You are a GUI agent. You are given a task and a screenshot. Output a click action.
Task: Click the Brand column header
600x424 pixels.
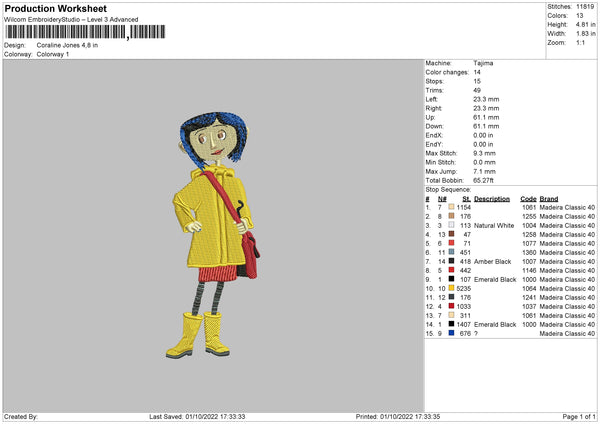click(x=550, y=198)
